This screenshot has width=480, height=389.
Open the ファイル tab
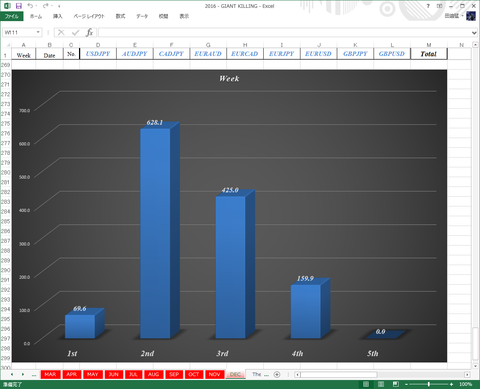(x=12, y=16)
